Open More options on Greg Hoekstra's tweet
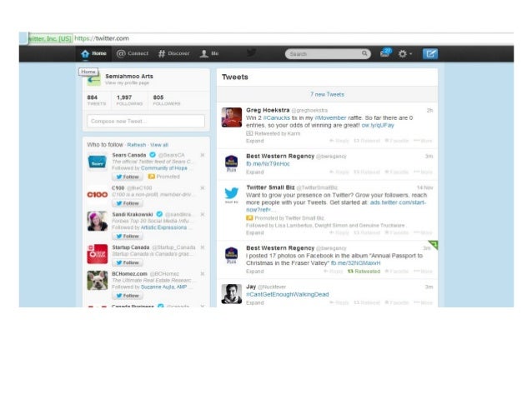 point(423,141)
